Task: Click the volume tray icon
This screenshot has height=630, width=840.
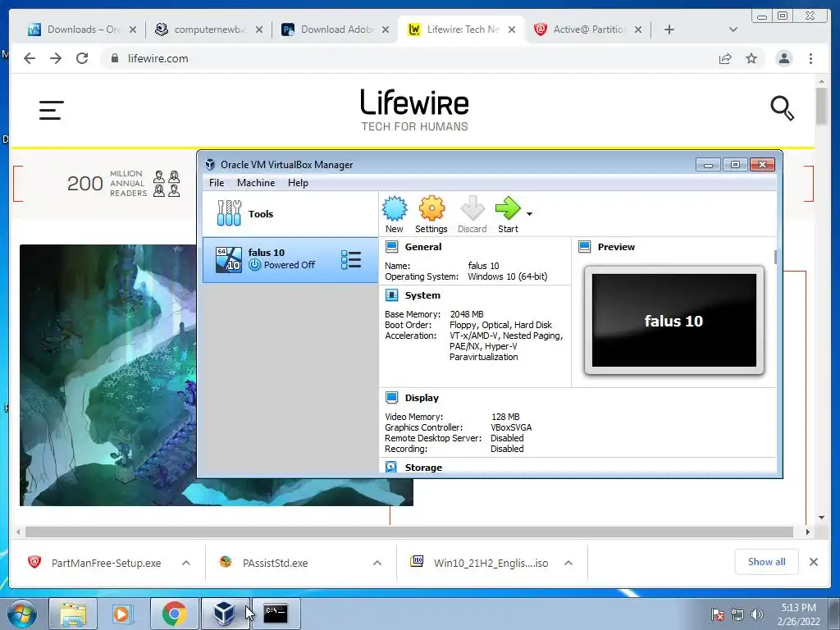Action: (x=756, y=614)
